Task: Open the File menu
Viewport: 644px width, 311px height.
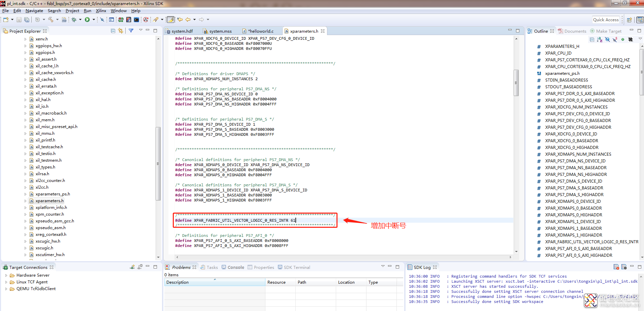Action: [x=5, y=11]
